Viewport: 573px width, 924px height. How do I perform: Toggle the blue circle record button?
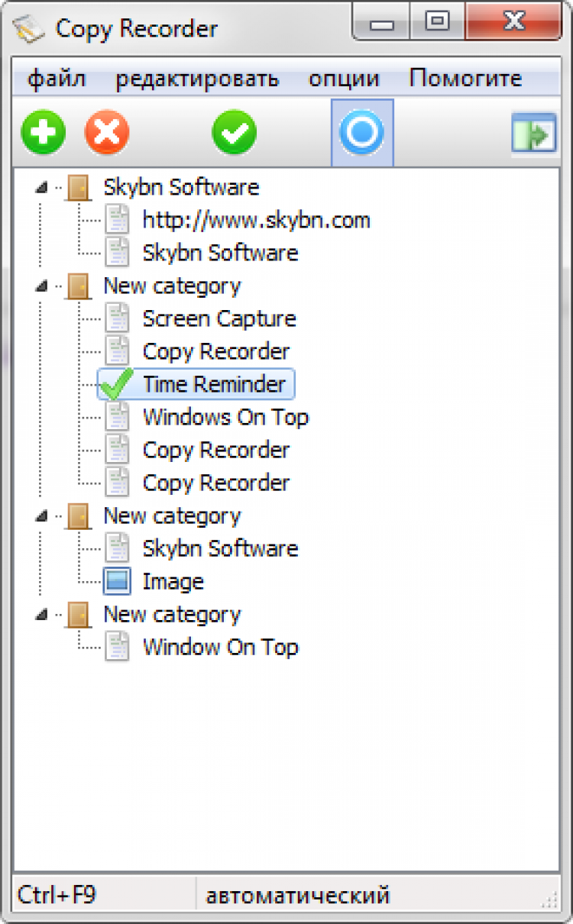tap(362, 134)
